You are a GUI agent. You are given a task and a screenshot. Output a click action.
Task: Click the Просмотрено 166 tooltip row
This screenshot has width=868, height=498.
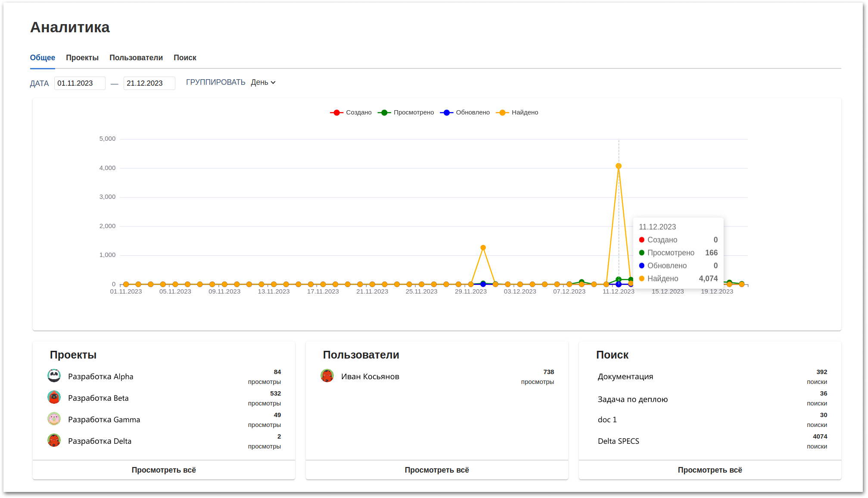tap(678, 253)
